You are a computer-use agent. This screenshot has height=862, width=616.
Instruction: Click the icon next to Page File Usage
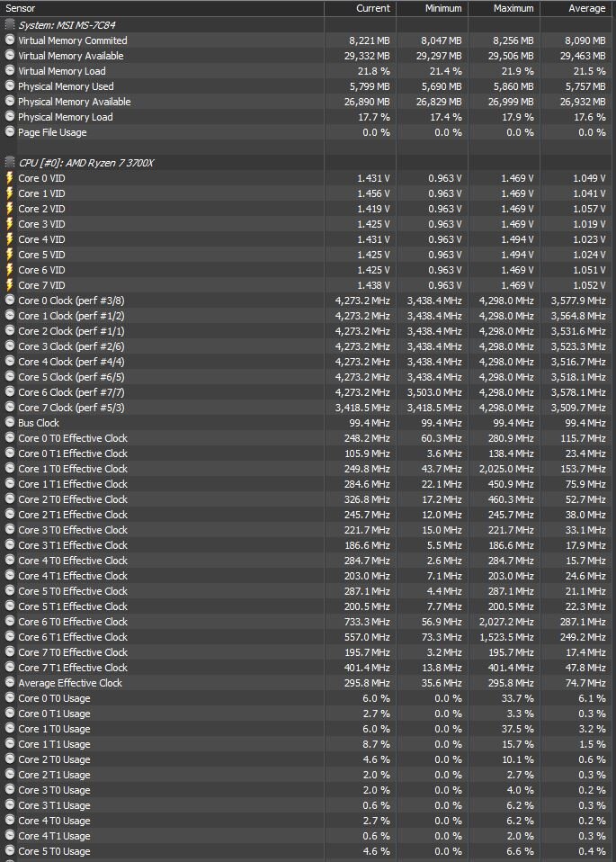(x=9, y=132)
